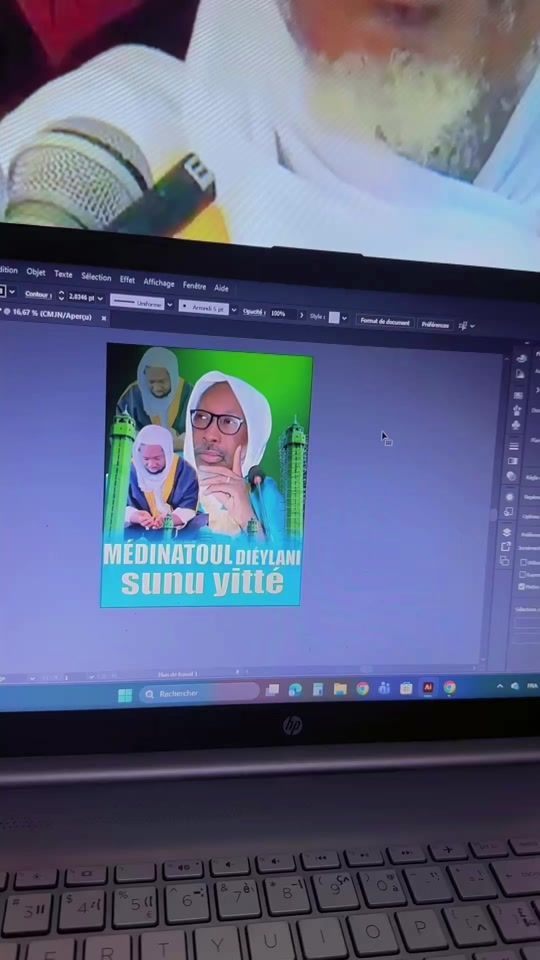Click the Contour label in control bar
The height and width of the screenshot is (960, 540).
38,294
